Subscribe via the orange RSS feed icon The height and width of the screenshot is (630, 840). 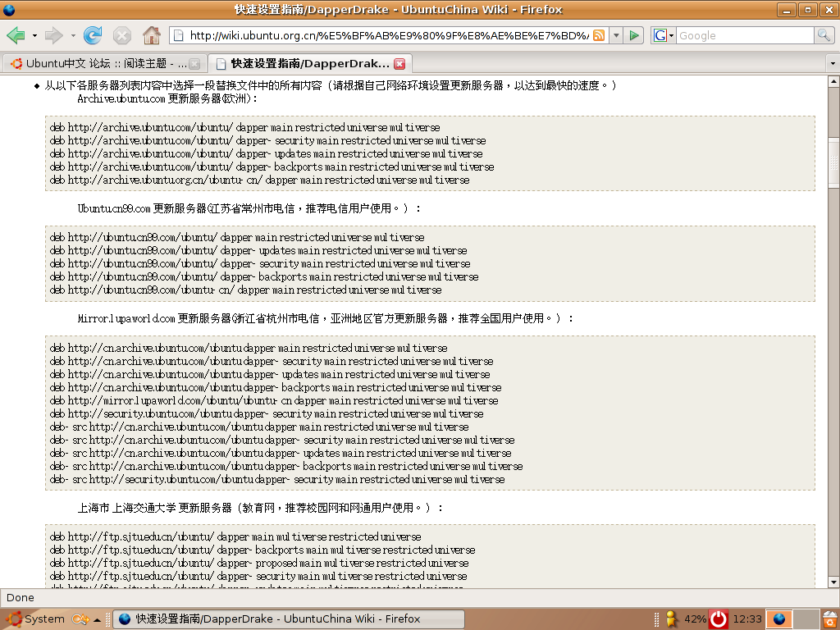point(599,36)
